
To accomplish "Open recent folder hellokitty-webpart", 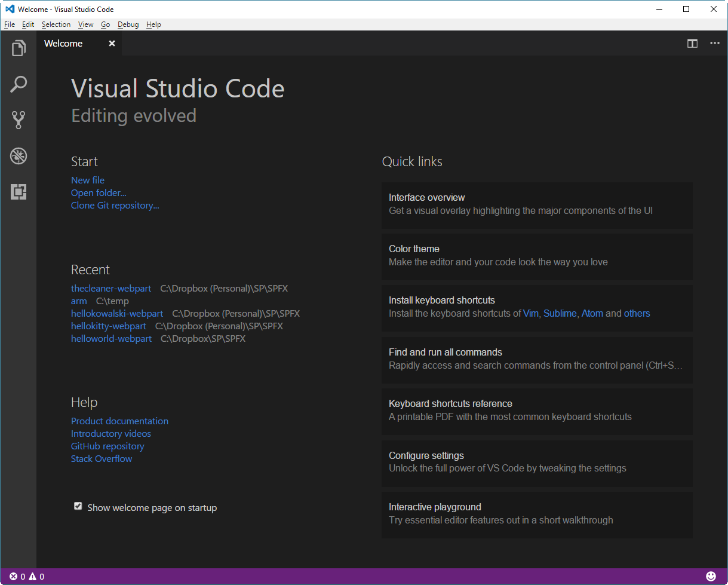I will coord(109,326).
